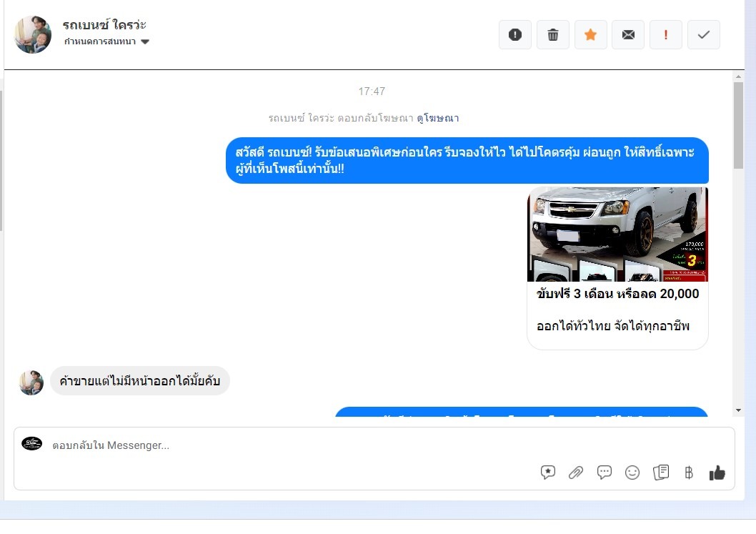Mark conversation unread with envelope icon
The width and height of the screenshot is (756, 534).
tap(628, 35)
